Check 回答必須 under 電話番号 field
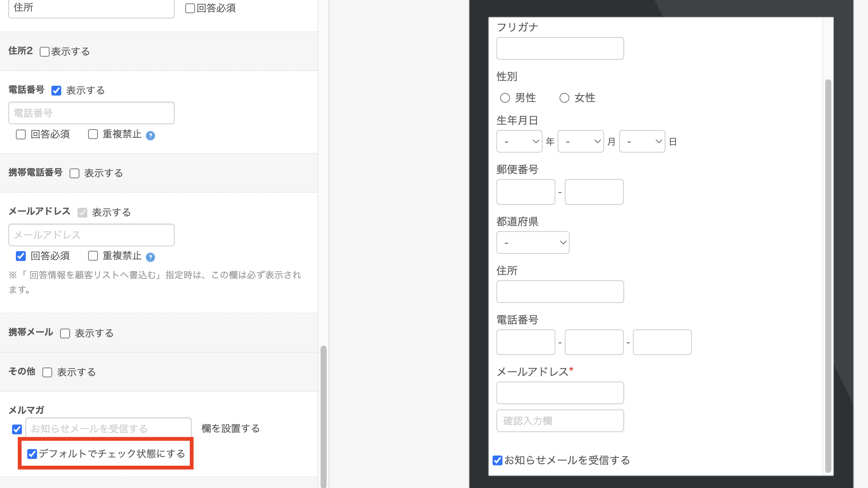The image size is (868, 488). [21, 134]
